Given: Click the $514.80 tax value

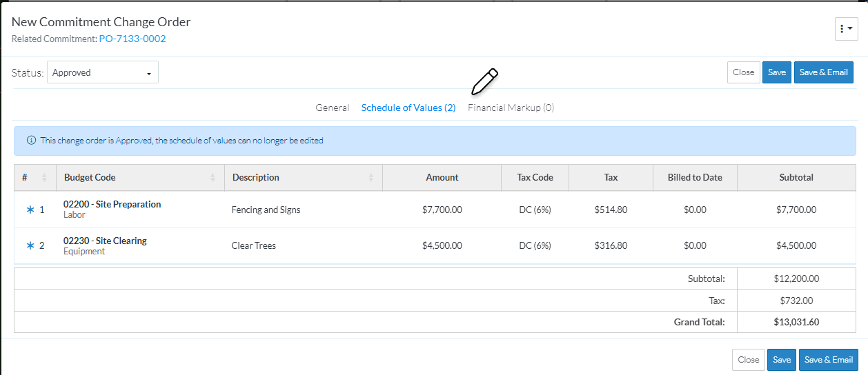Looking at the screenshot, I should coord(611,210).
